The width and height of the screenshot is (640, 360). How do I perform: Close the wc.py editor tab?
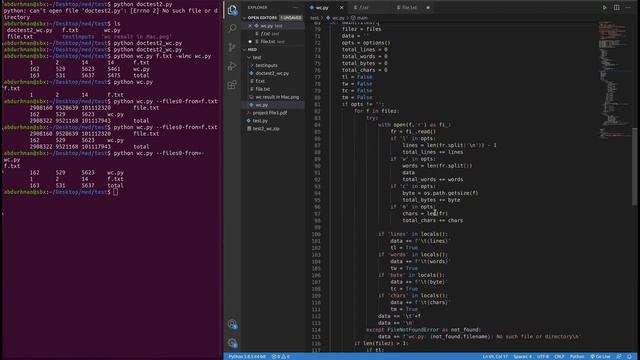tap(342, 7)
